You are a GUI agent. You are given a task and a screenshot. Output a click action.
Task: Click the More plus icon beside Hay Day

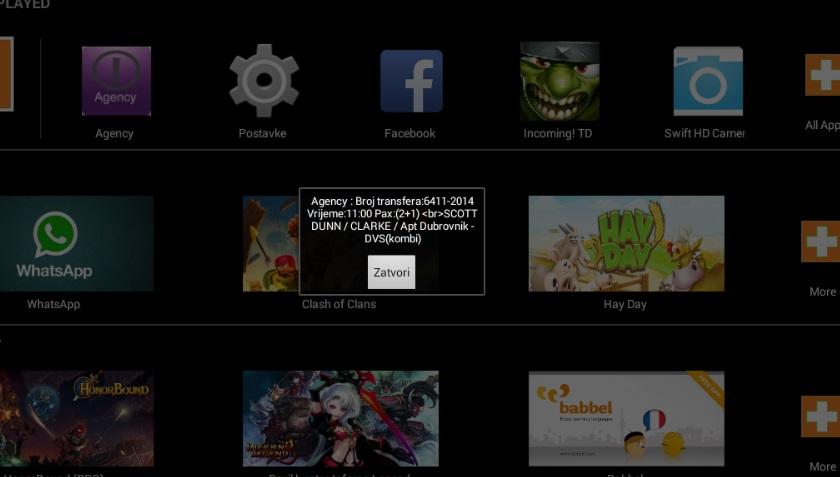[820, 242]
